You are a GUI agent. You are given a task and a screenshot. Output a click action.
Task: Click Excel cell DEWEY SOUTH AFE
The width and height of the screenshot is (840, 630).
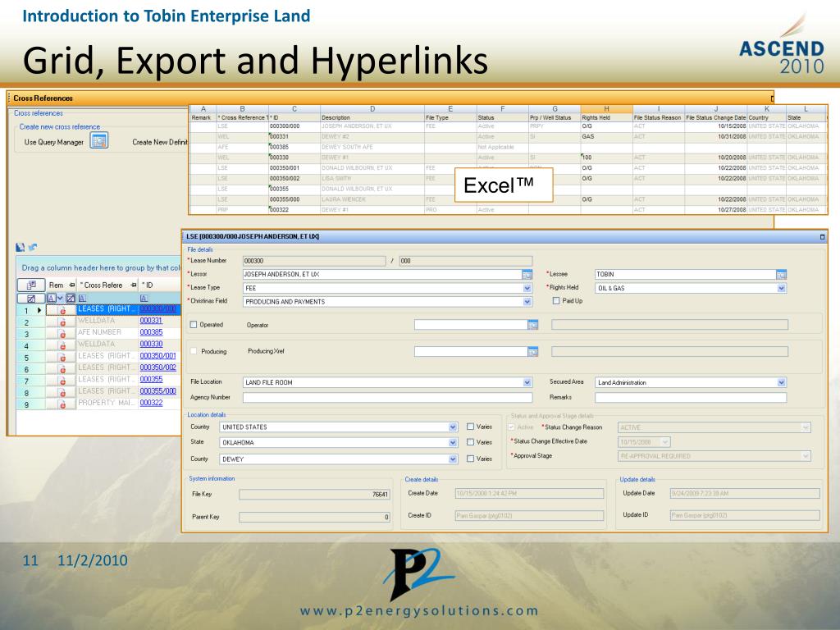[x=372, y=147]
